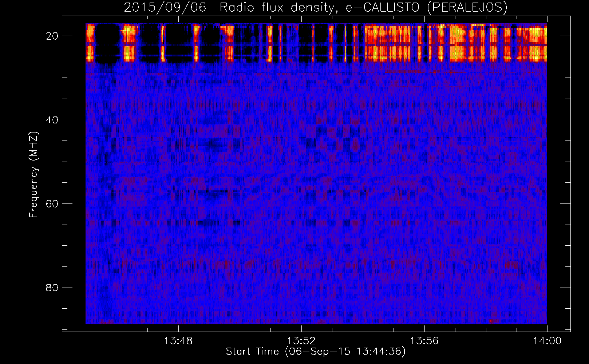This screenshot has width=589, height=364.
Task: Click the 13:56 time tick label
Action: [424, 341]
